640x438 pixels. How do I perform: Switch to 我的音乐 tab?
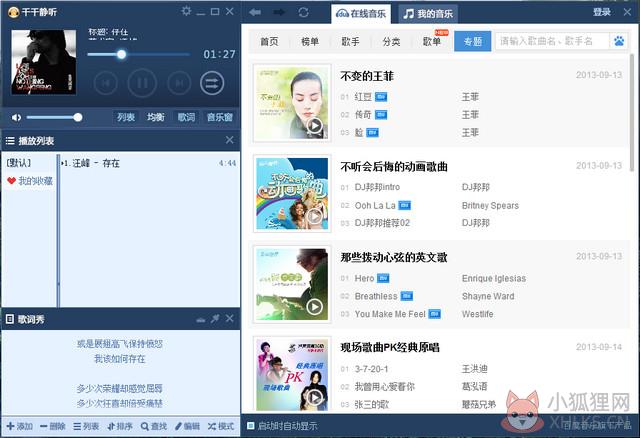[428, 14]
